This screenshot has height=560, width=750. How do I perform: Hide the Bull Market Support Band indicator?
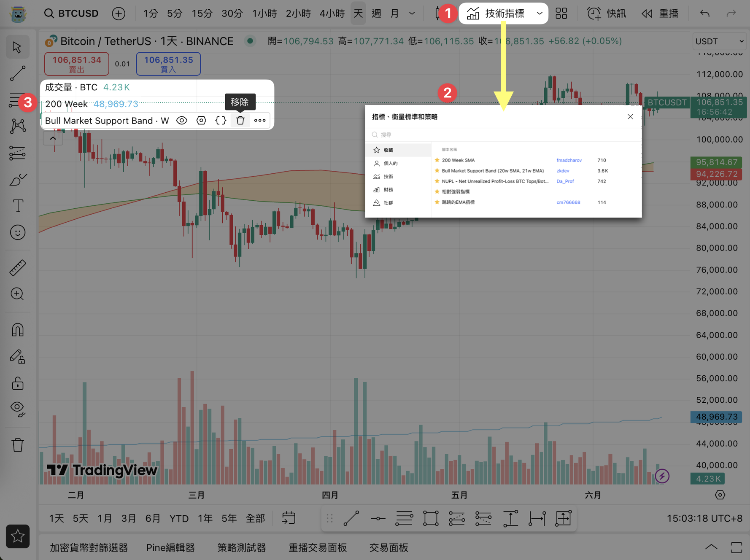pyautogui.click(x=182, y=121)
